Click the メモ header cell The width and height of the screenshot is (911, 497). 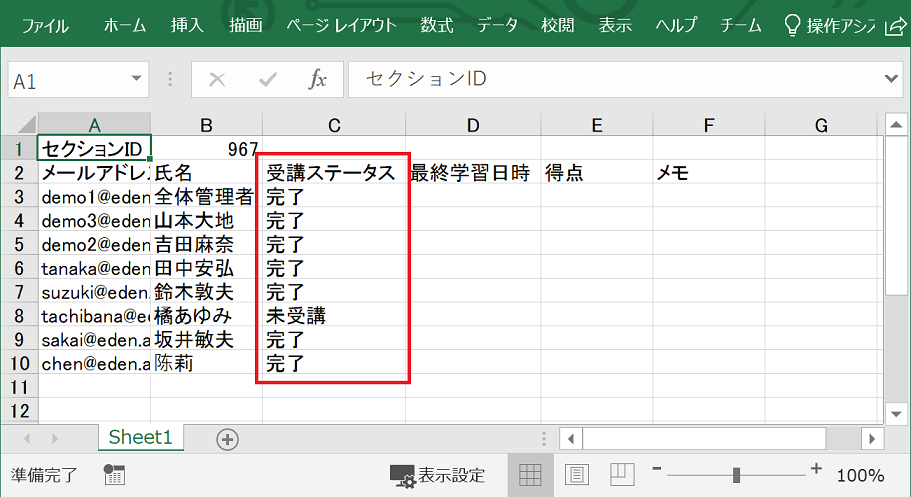tap(709, 173)
